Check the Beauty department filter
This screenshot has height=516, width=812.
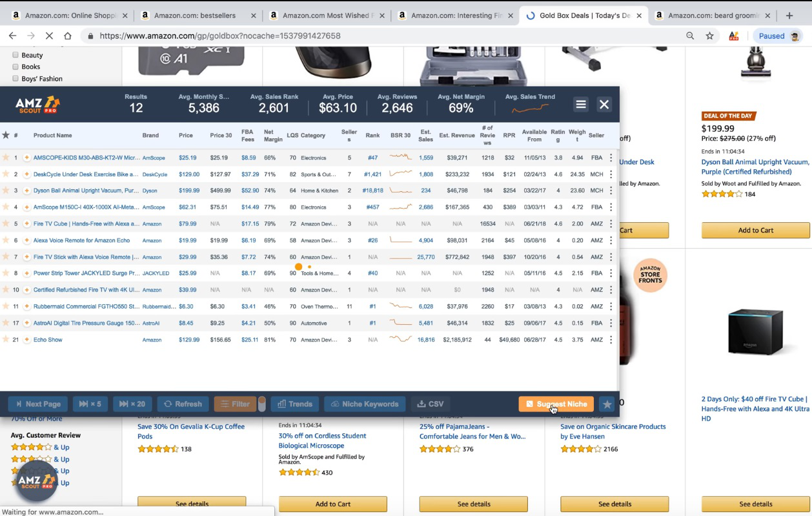[x=15, y=55]
